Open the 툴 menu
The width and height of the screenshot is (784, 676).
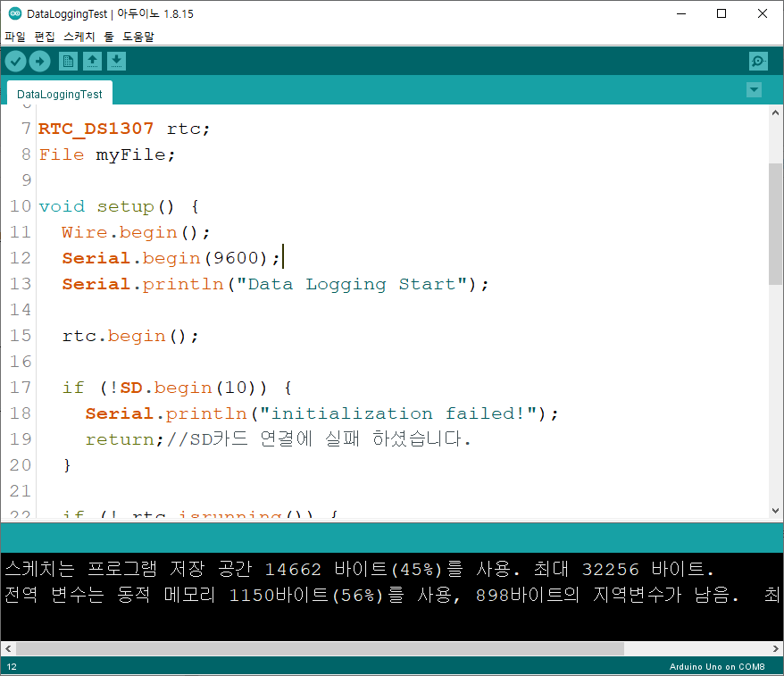(109, 37)
